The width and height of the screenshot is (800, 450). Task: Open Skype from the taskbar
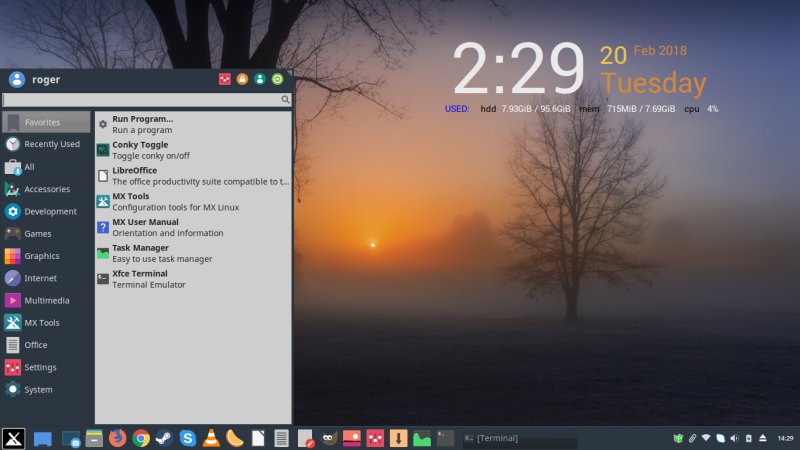[x=188, y=438]
